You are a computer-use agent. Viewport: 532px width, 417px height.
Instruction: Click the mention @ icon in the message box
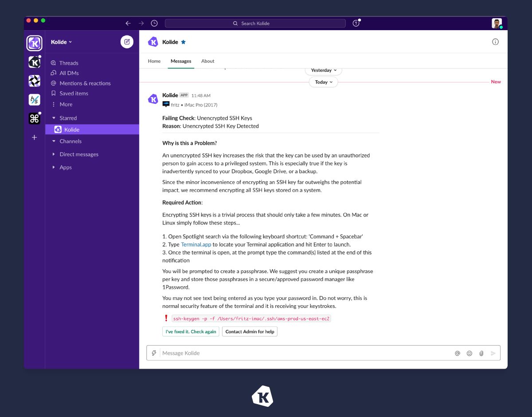[x=458, y=353]
